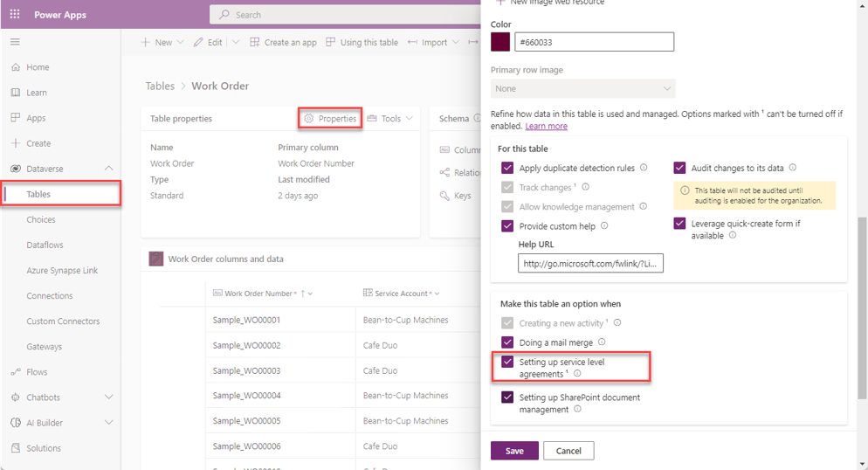Open the app launcher waffle icon

(15, 14)
